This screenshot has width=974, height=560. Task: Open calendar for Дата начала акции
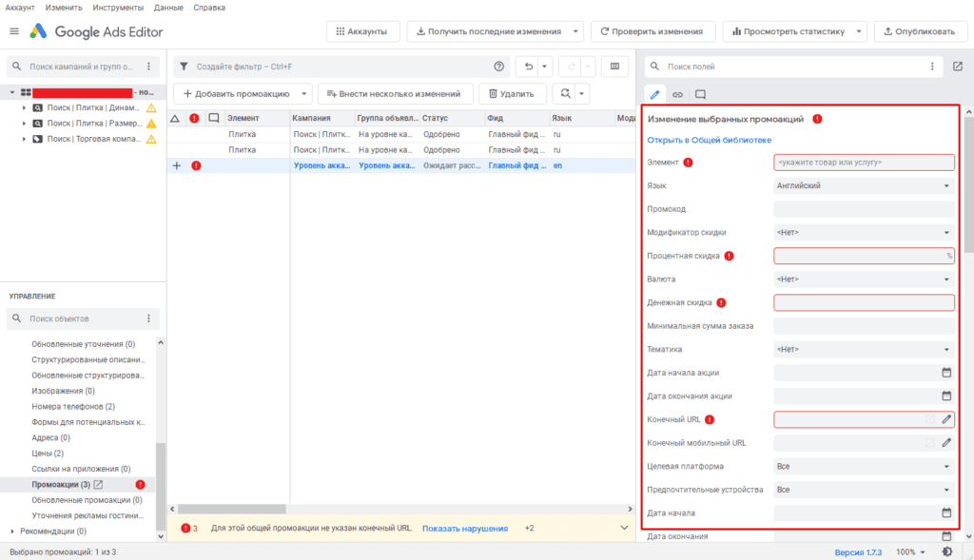coord(946,373)
